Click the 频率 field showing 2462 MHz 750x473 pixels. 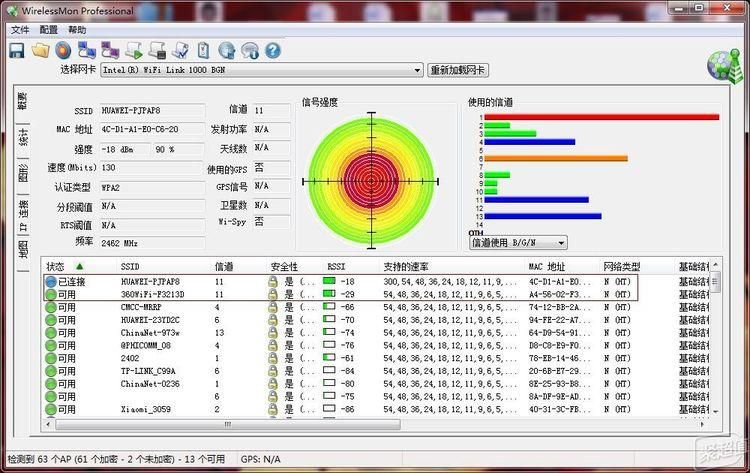[152, 243]
